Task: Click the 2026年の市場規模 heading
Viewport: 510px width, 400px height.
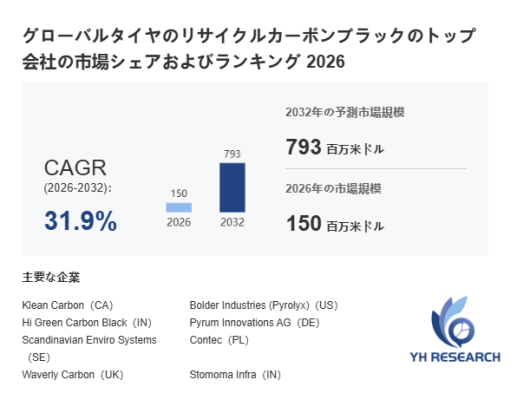Action: (333, 189)
